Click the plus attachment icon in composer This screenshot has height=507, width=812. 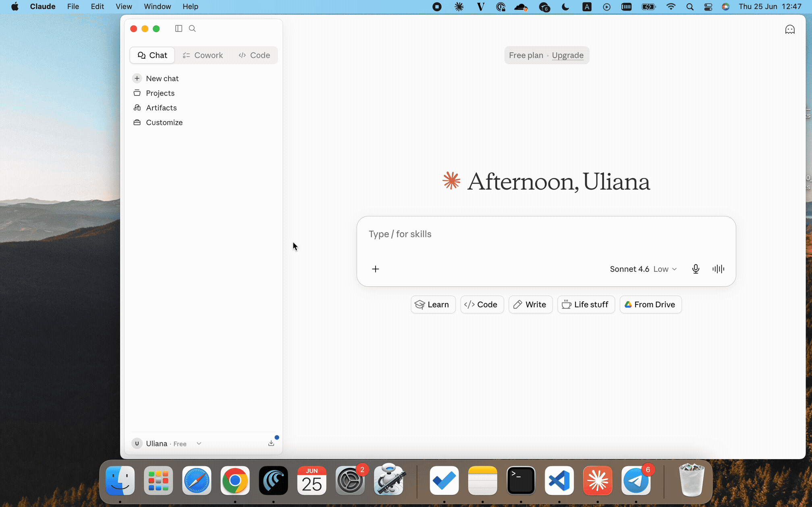tap(376, 269)
